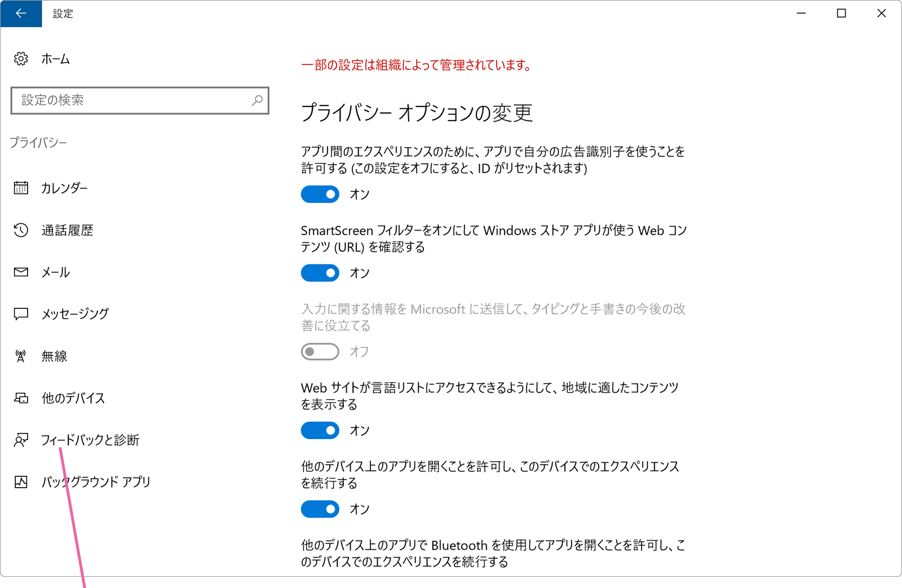
Task: Click the background apps chart icon
Action: click(x=21, y=482)
